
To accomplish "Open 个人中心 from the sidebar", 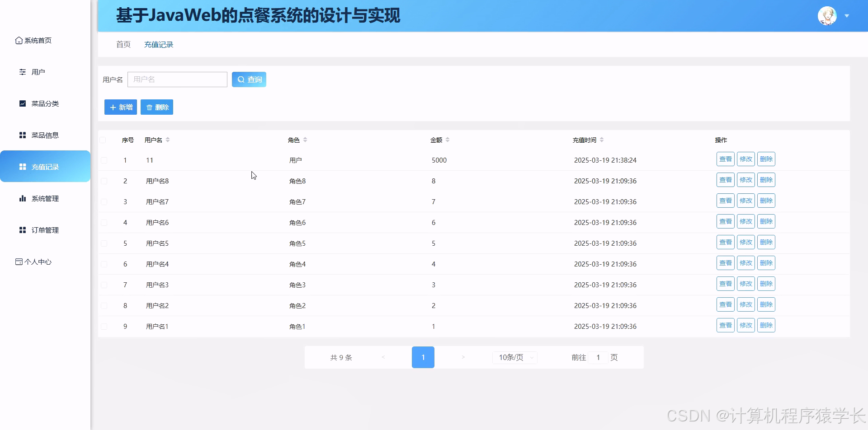I will click(19, 261).
